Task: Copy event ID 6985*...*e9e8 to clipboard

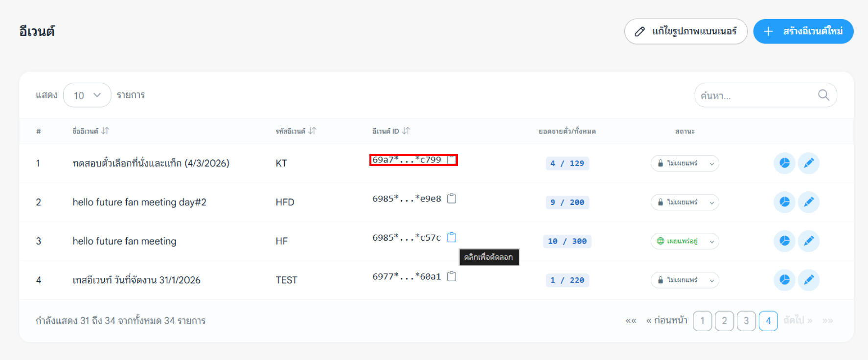Action: (x=452, y=198)
